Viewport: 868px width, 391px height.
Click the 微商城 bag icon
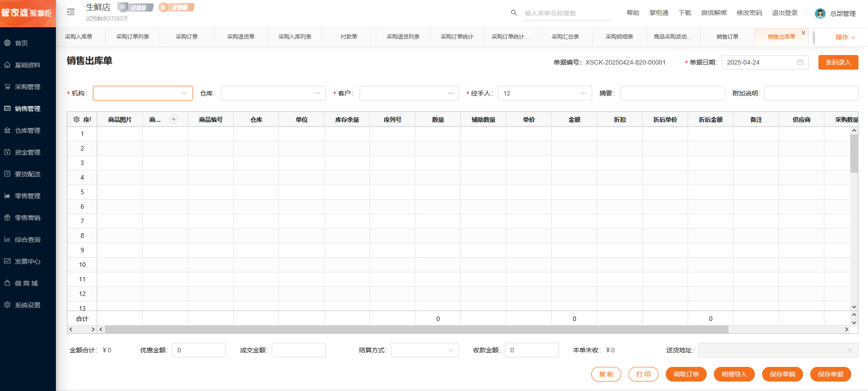click(7, 283)
